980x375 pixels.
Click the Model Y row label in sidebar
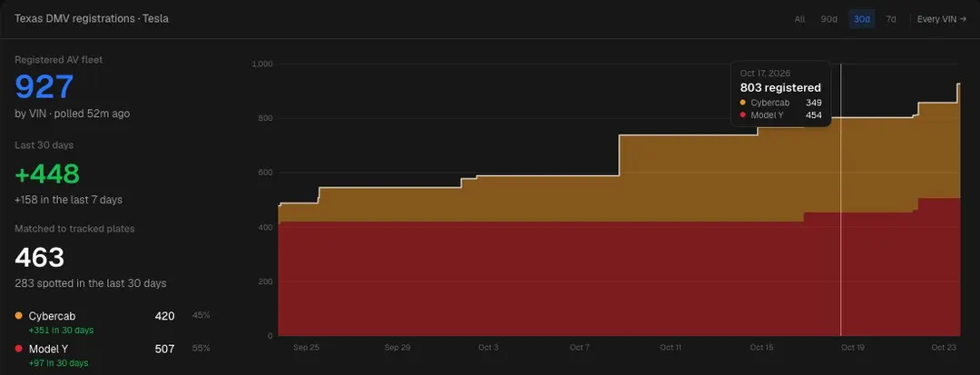pos(48,349)
